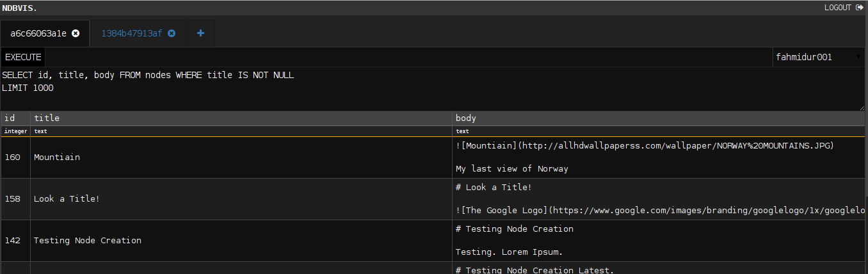
Task: Click the NDBVIS. logo text
Action: pos(19,8)
